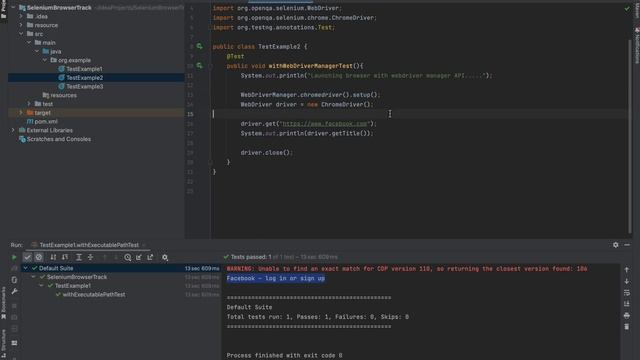
Task: Collapse the org.example package
Action: click(x=45, y=60)
